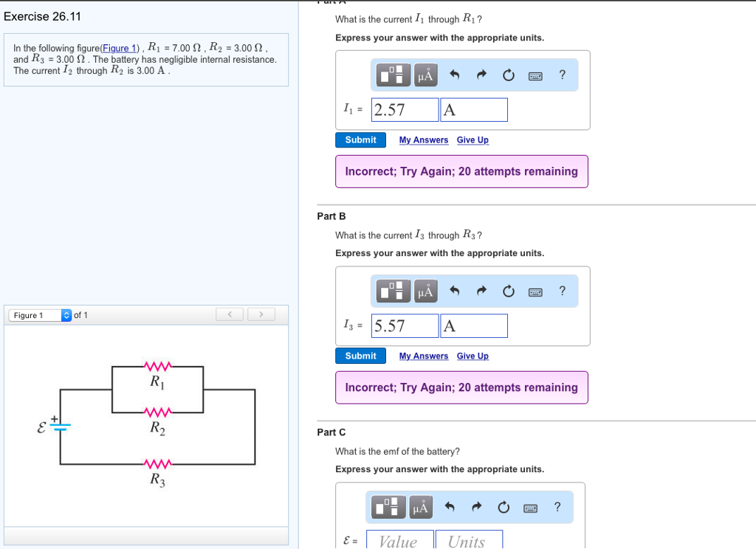The height and width of the screenshot is (549, 756).
Task: Give Up on Part A
Action: [x=472, y=139]
